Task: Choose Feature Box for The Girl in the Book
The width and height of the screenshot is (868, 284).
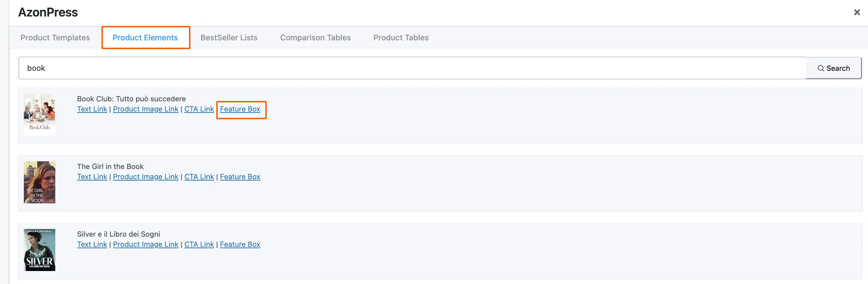Action: click(240, 177)
